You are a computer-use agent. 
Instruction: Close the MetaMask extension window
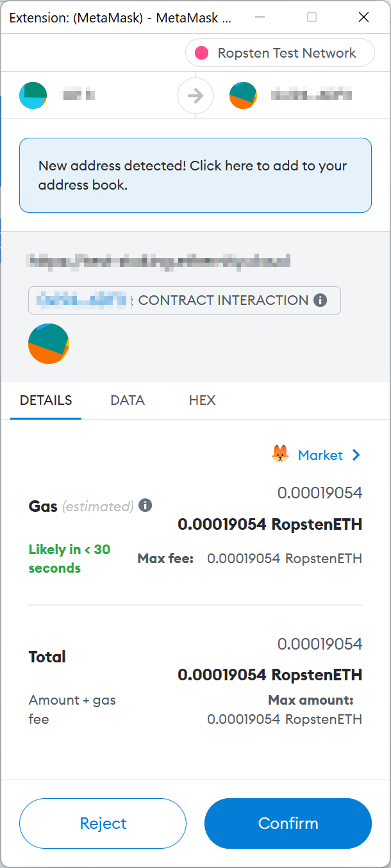363,17
